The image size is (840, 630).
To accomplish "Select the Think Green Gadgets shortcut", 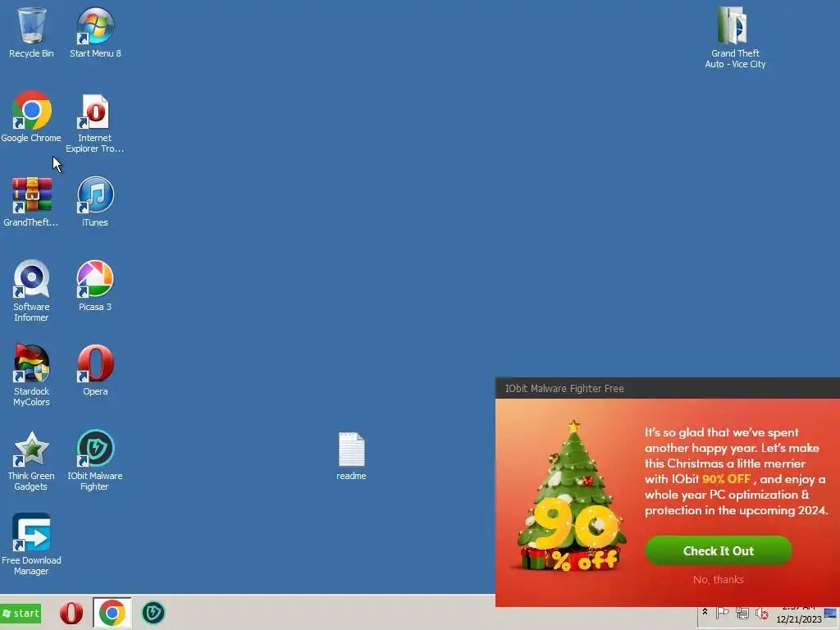I will (31, 461).
